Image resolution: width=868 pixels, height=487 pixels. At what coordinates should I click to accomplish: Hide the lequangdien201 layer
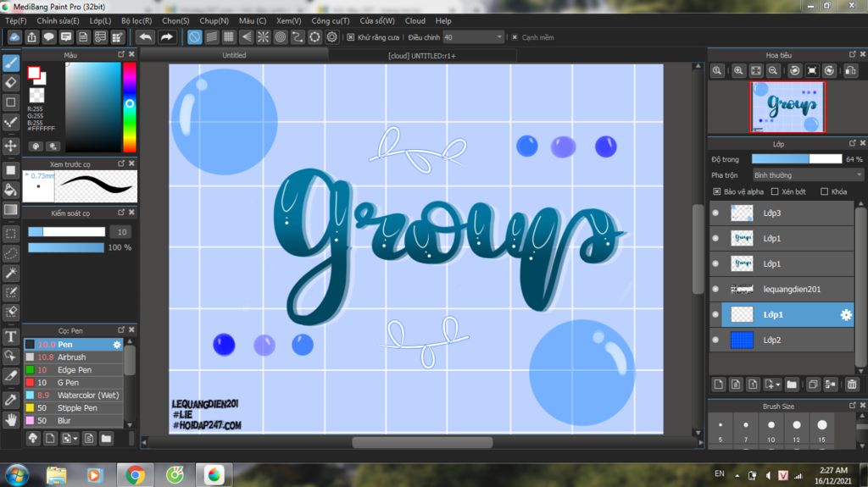point(715,289)
